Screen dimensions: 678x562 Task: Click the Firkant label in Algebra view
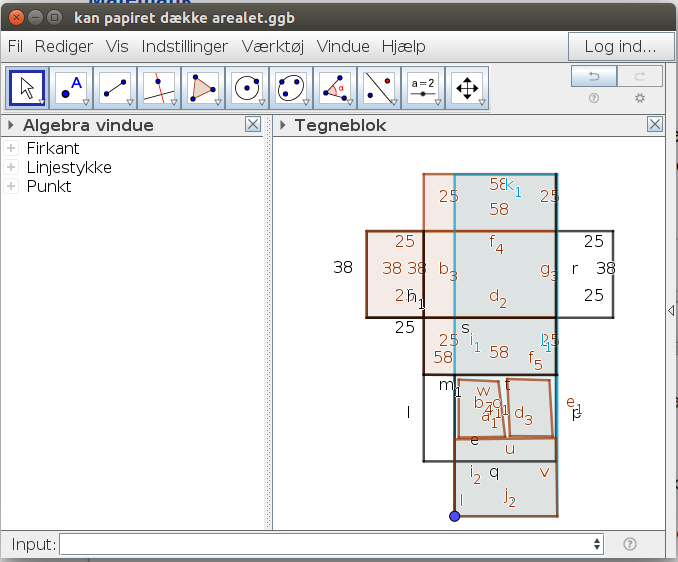click(53, 148)
